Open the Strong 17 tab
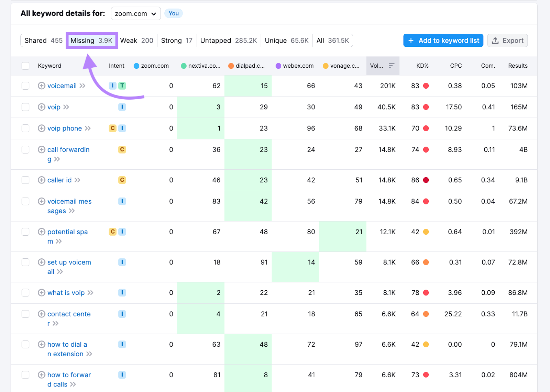Viewport: 550px width, 392px height. point(177,41)
